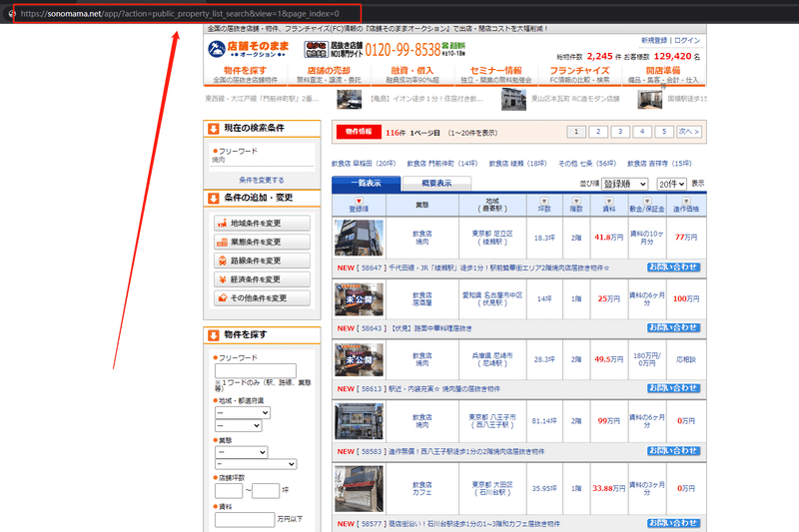
Task: Click 条件を変更する link
Action: pyautogui.click(x=262, y=181)
